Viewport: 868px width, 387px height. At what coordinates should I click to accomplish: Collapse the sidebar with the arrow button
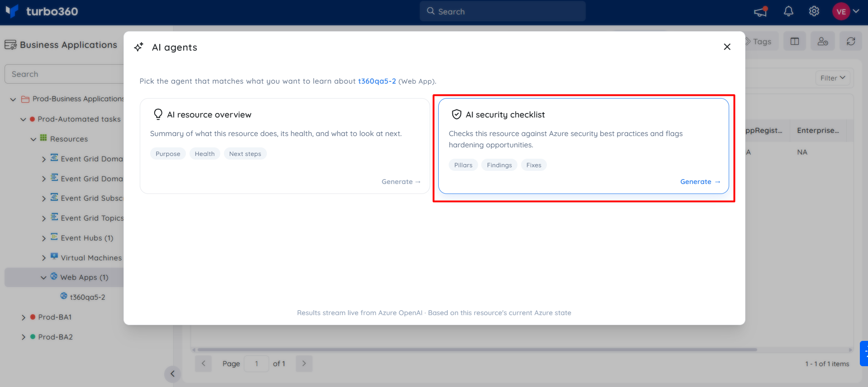tap(172, 374)
